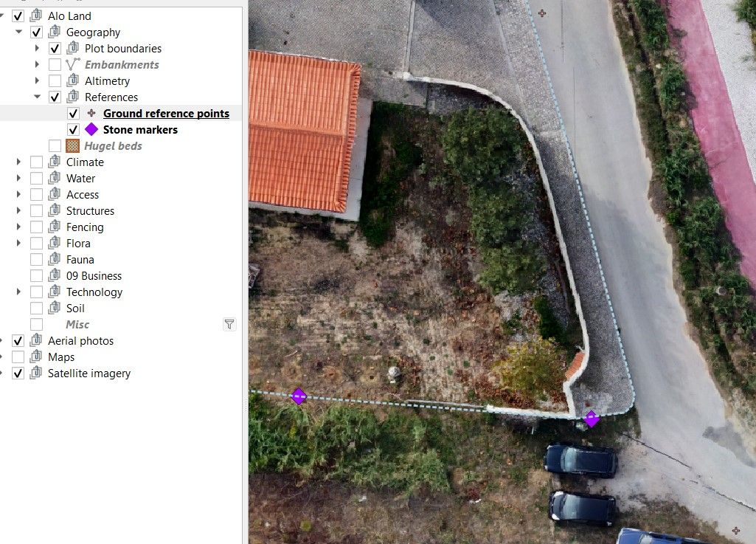Expand the Altimetry group arrow
Image resolution: width=756 pixels, height=544 pixels.
click(x=37, y=80)
